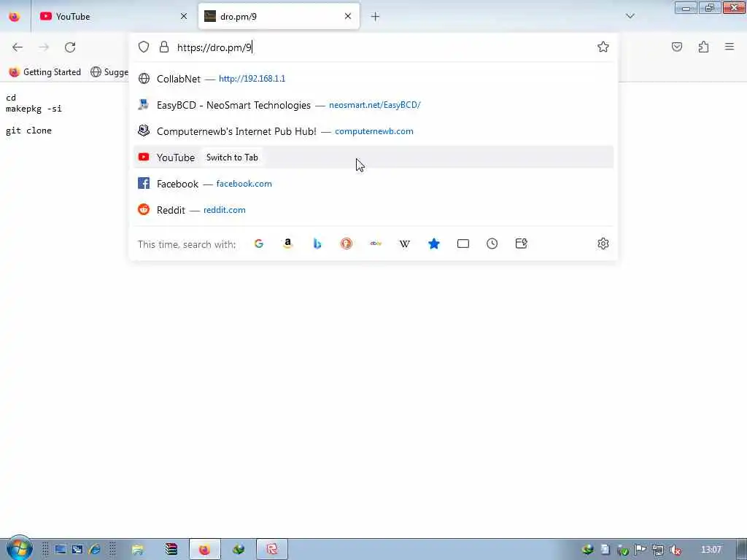Click the taskbar clock 13:07

[x=711, y=550]
